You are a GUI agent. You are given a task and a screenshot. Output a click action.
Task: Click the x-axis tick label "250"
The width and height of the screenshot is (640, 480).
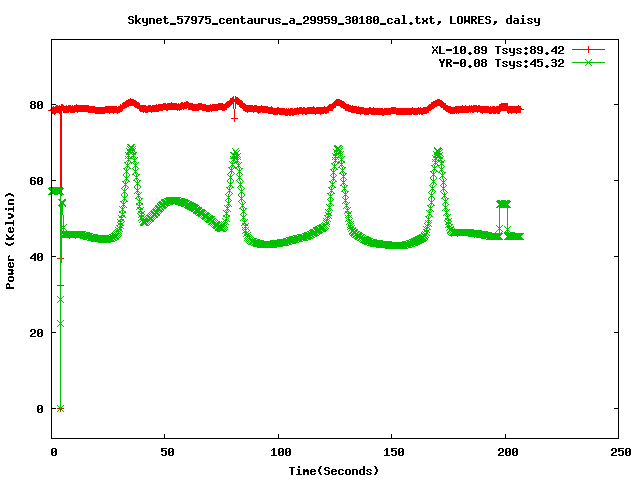[620, 452]
